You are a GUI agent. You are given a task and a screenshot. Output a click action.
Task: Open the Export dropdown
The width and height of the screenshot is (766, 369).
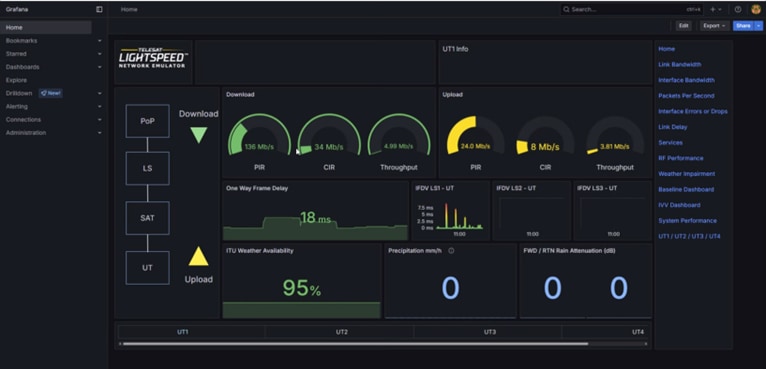click(x=714, y=26)
